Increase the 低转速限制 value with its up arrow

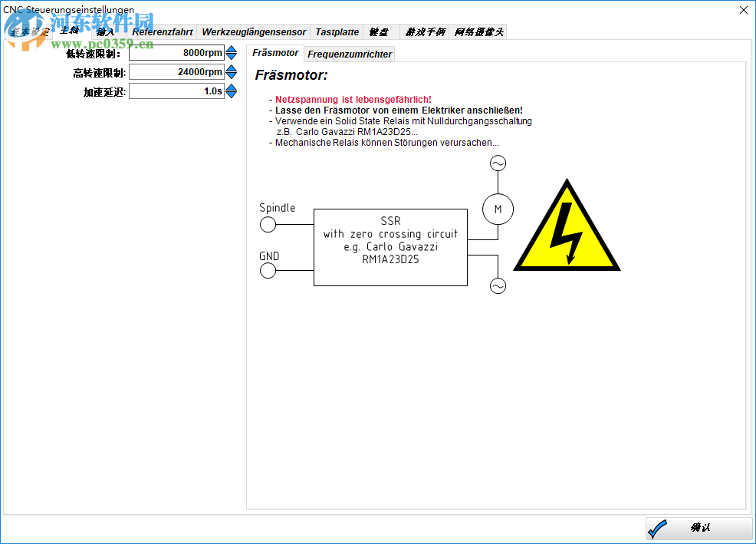(232, 49)
